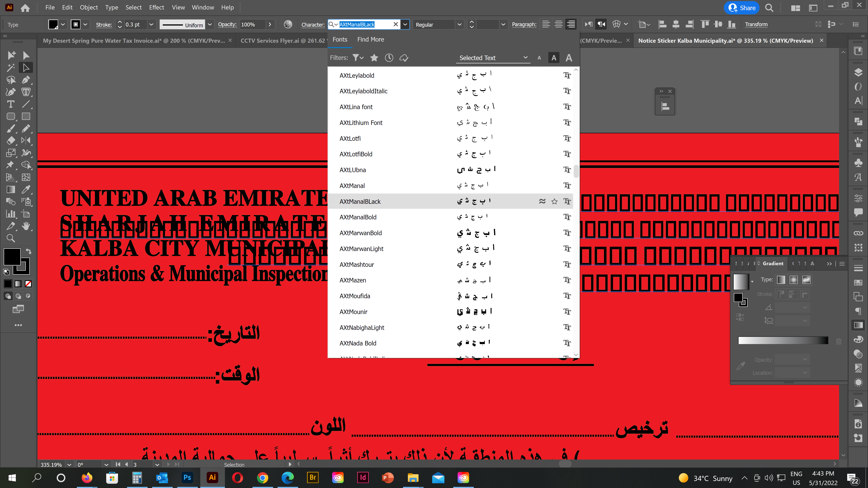This screenshot has height=488, width=868.
Task: Filter fonts by recently added clock icon
Action: [389, 58]
